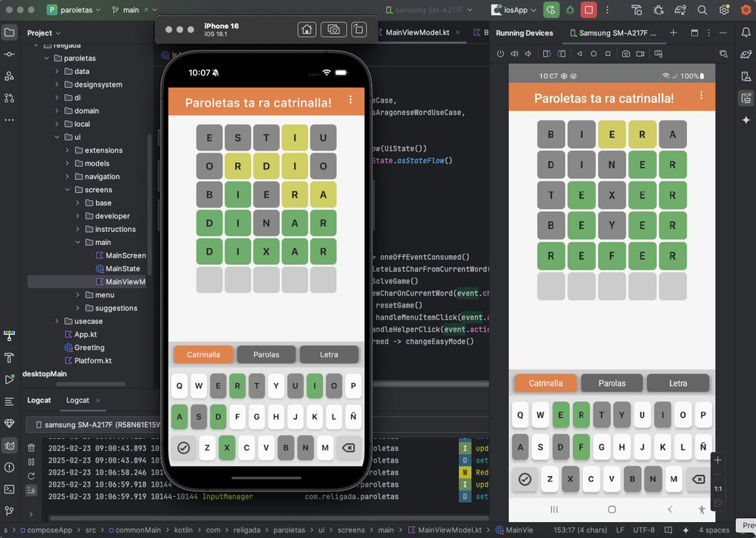Open the Git tool window icon
Viewport: 756px width, 538px height.
[x=9, y=511]
